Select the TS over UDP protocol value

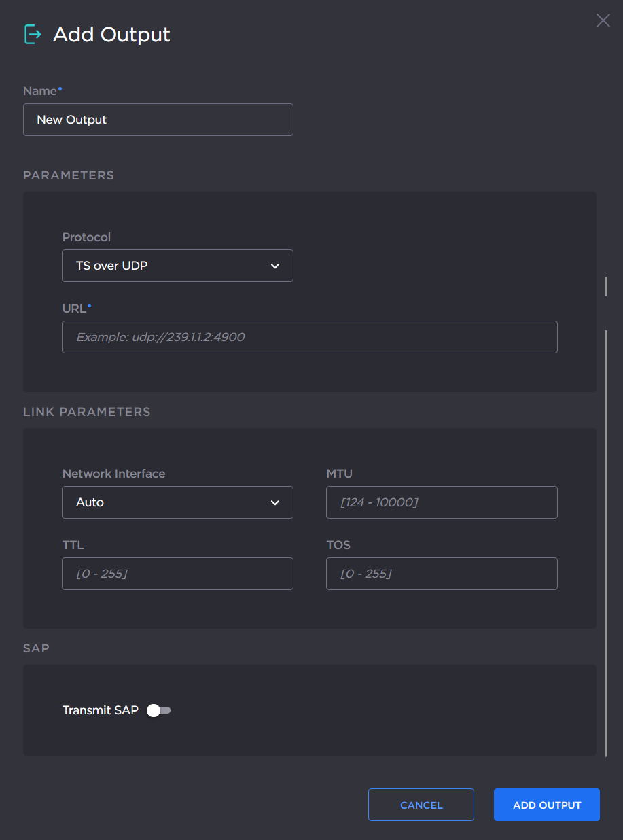112,266
